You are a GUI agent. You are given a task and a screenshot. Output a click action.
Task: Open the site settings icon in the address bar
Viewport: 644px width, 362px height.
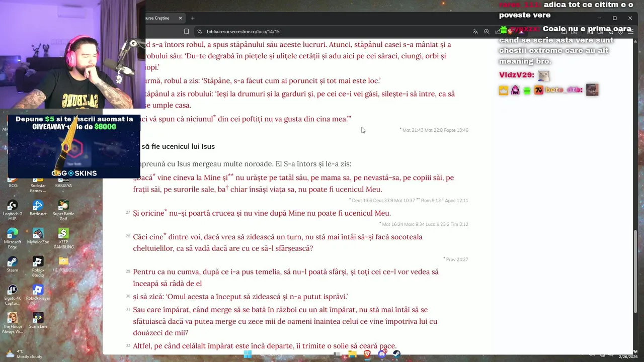pyautogui.click(x=200, y=31)
